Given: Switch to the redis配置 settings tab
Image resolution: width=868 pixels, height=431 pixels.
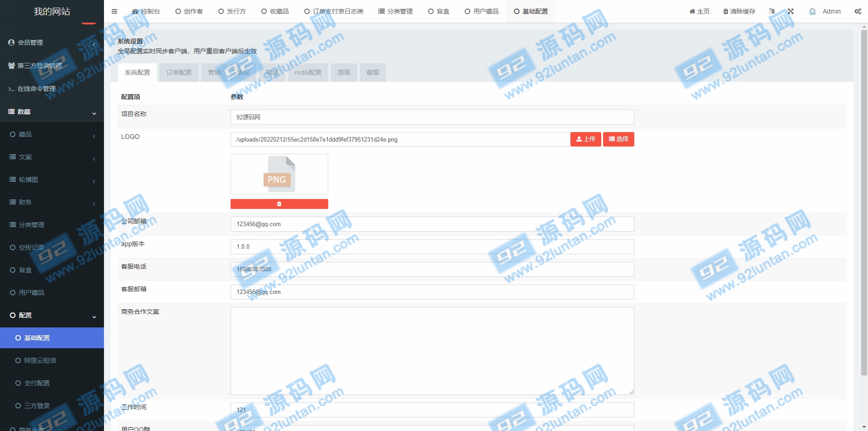Looking at the screenshot, I should 308,72.
